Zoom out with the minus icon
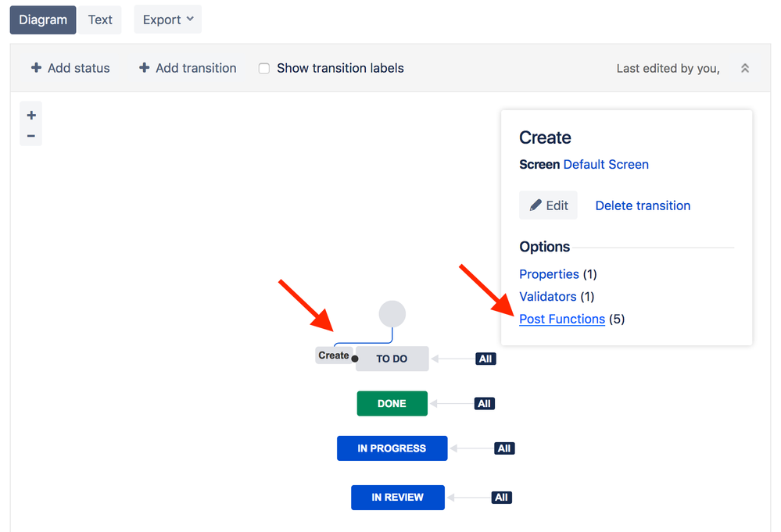Image resolution: width=781 pixels, height=532 pixels. [31, 135]
